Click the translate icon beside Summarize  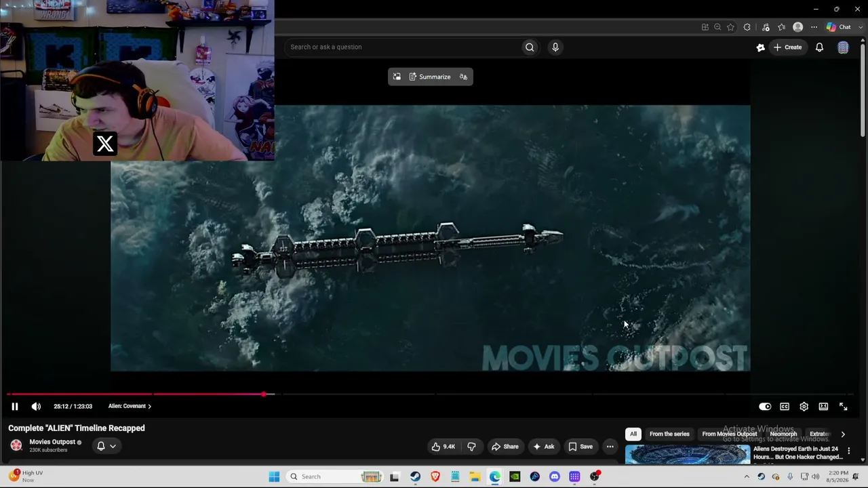[463, 77]
